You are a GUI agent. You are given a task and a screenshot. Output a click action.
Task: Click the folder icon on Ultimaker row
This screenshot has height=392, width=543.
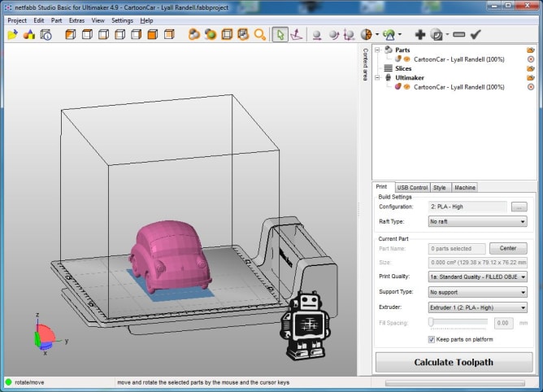531,77
